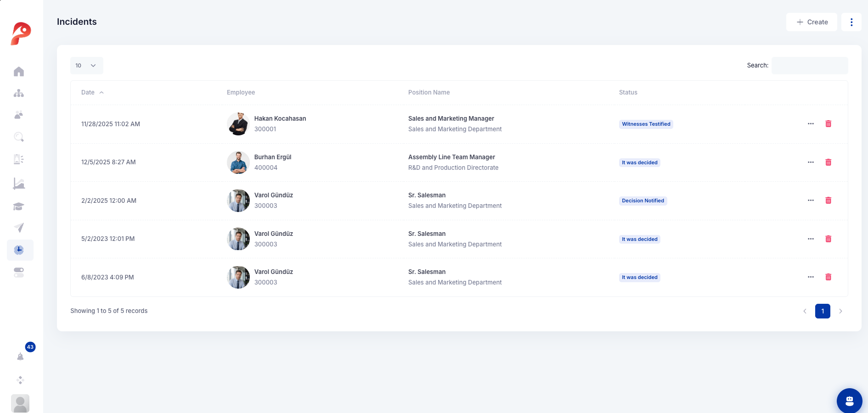Open row actions menu for Hakan Kocahasan
This screenshot has width=868, height=413.
coord(811,124)
